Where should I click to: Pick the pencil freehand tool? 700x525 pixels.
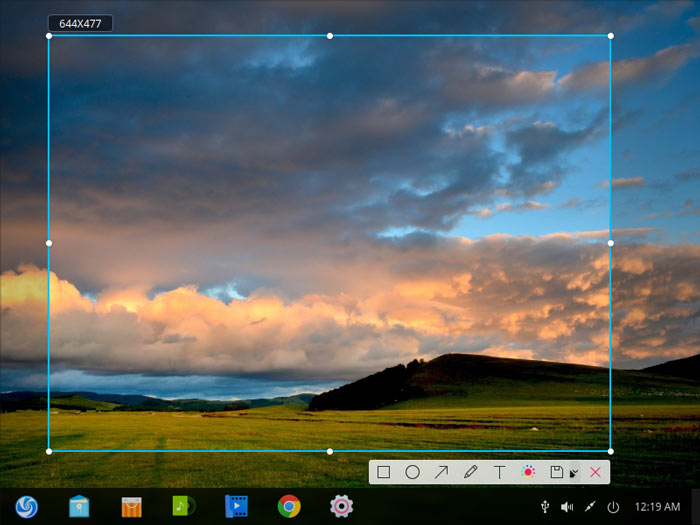point(471,472)
